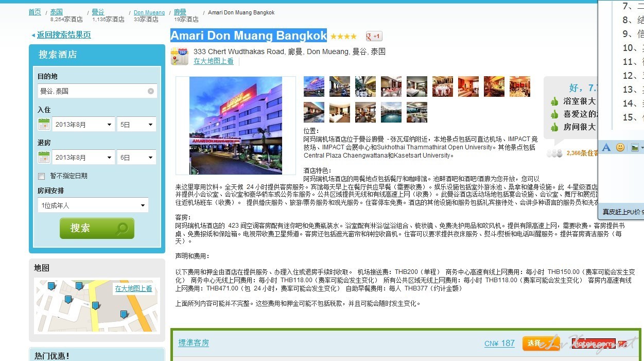This screenshot has height=361, width=644.
Task: Open the check-in month dropdown 2013年8月
Action: 84,125
